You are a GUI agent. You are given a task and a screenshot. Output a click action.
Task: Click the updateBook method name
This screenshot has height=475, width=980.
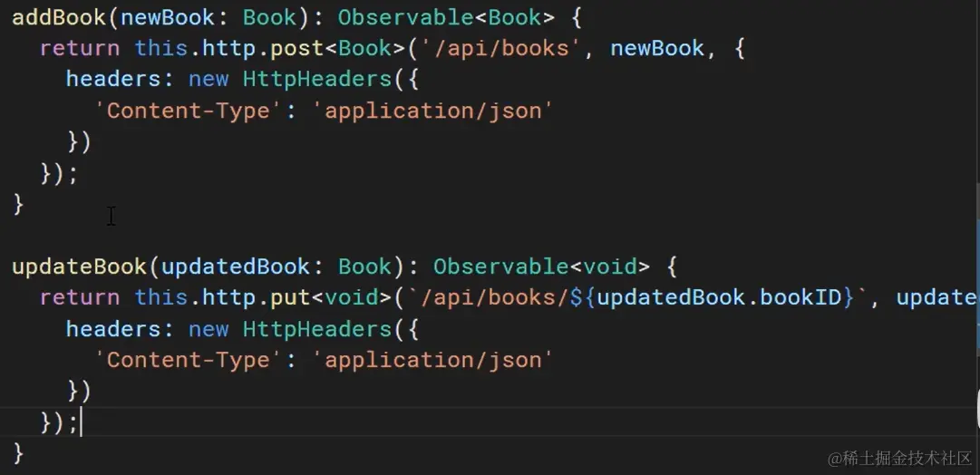tap(80, 267)
